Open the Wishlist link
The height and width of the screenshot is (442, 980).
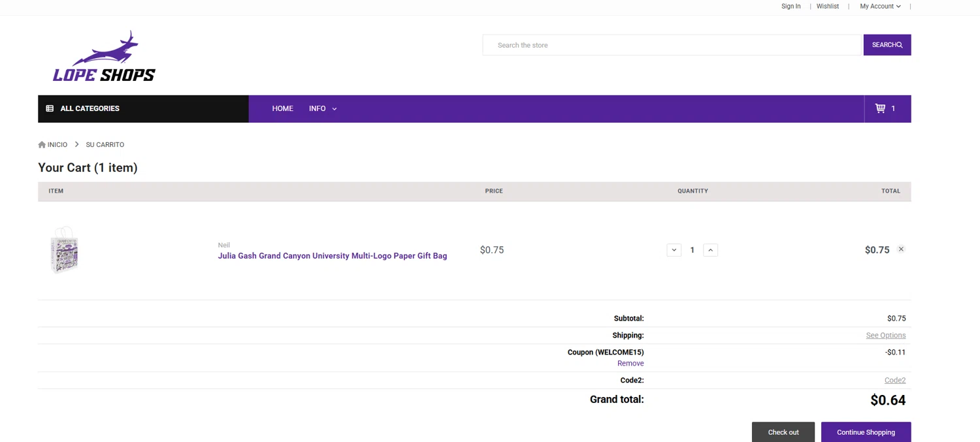(828, 7)
